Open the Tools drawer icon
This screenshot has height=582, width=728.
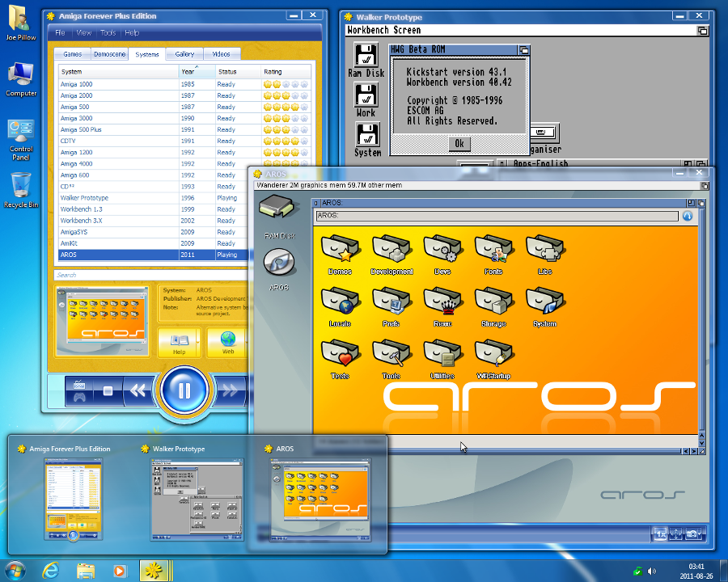pos(392,355)
